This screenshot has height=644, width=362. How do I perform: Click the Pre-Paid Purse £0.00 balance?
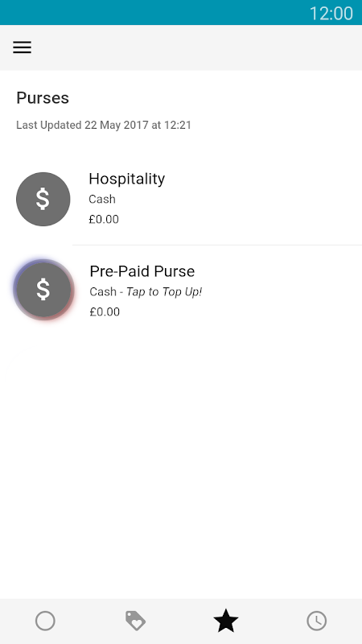[105, 312]
